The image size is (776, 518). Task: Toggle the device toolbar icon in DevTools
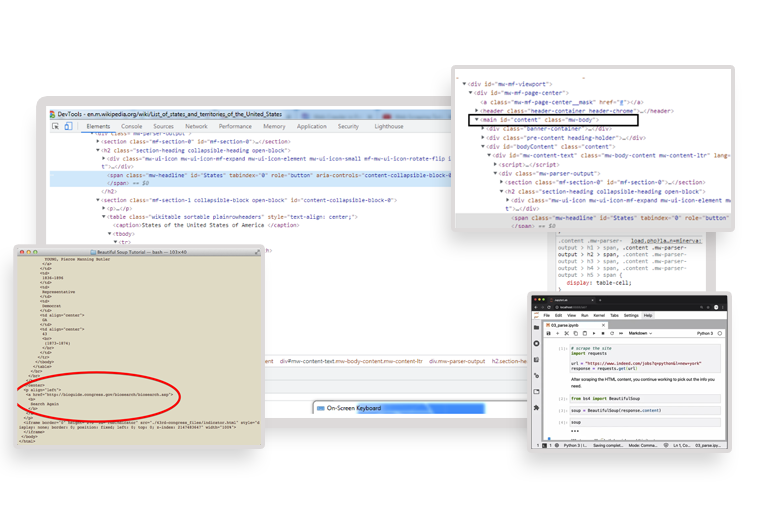pyautogui.click(x=69, y=126)
